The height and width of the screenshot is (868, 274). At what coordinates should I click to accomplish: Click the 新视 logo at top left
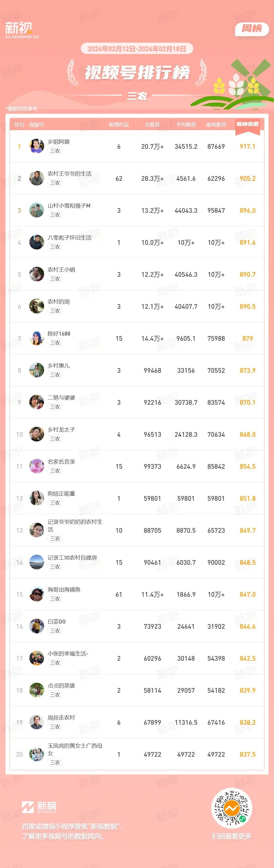pos(22,30)
